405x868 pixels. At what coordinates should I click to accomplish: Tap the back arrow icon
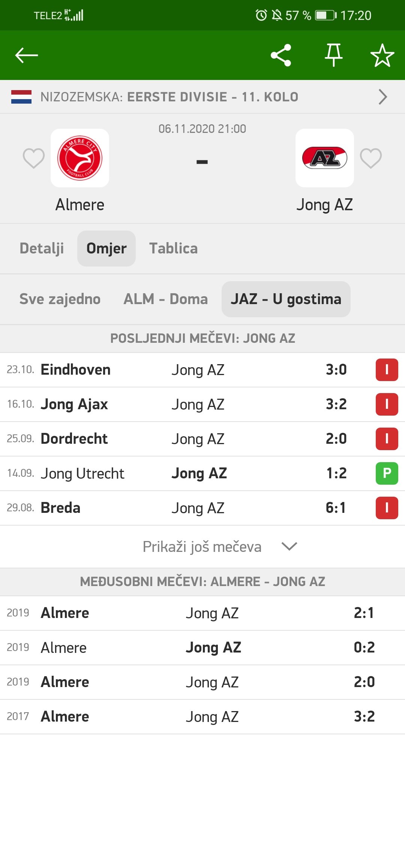tap(27, 55)
